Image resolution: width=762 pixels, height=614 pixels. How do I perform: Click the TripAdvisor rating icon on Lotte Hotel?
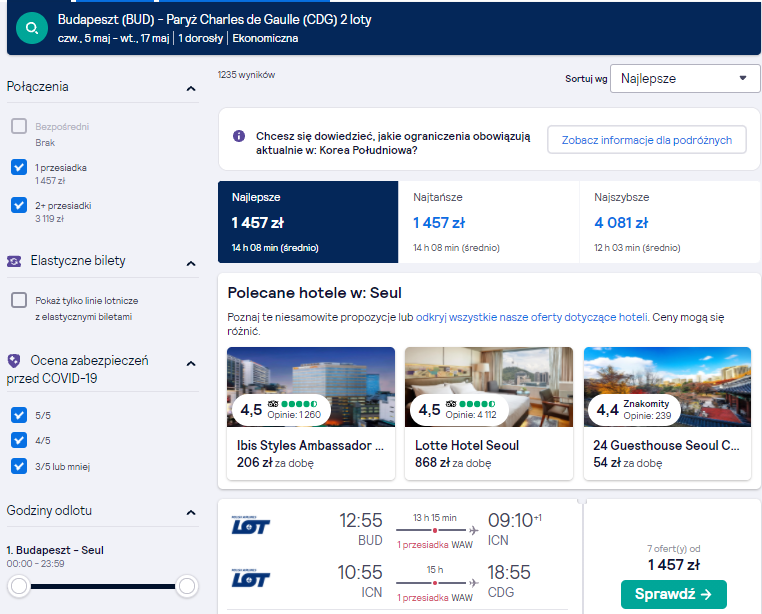[451, 403]
